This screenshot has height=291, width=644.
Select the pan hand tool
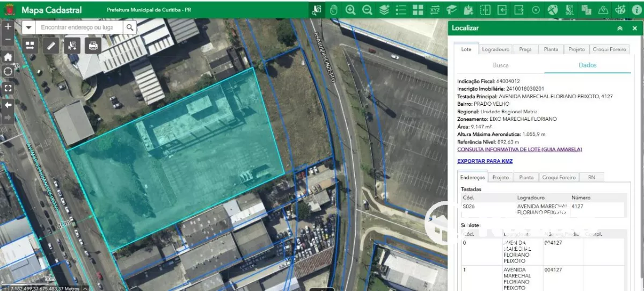tap(333, 10)
